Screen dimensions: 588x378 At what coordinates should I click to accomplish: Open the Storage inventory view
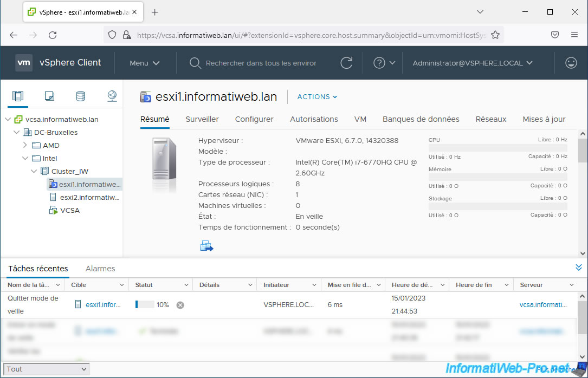coord(81,96)
